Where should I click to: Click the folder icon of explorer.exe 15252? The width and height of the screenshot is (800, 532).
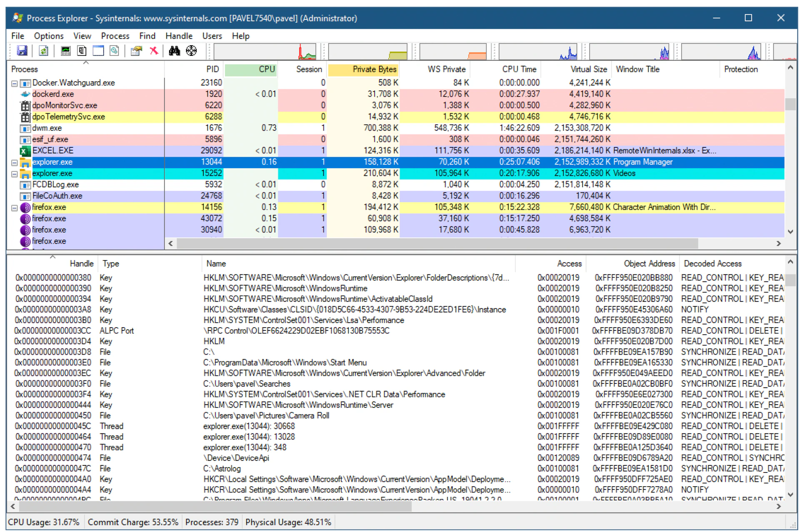pos(25,174)
